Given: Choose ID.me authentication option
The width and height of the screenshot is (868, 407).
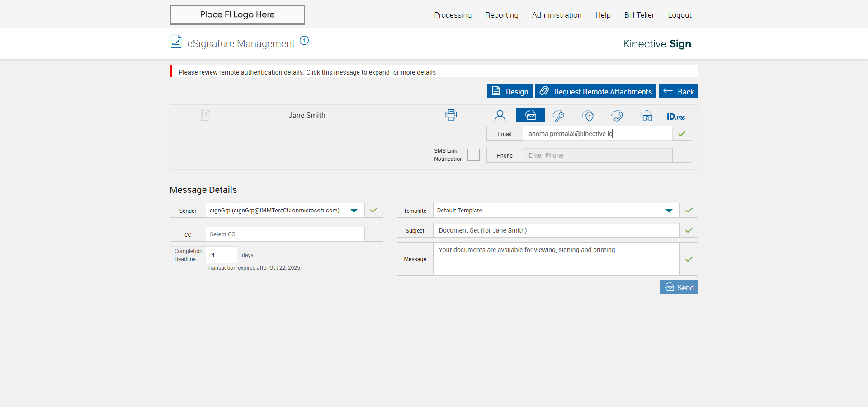Looking at the screenshot, I should pyautogui.click(x=675, y=117).
